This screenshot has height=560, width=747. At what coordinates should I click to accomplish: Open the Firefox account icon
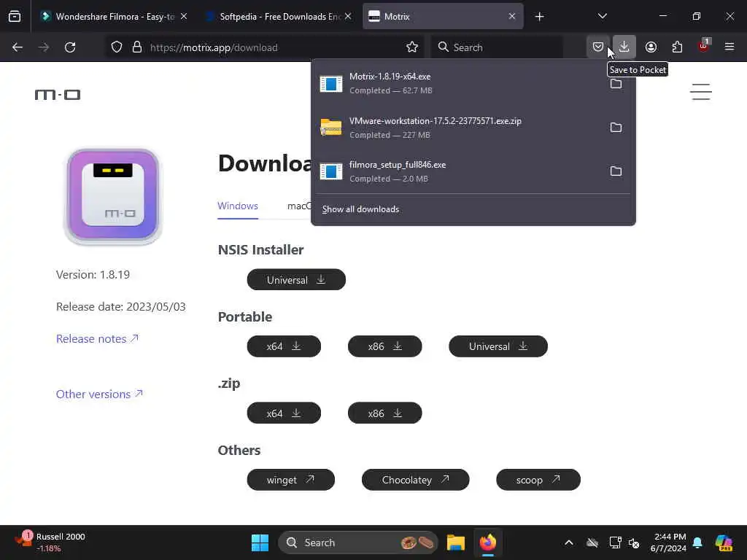651,47
